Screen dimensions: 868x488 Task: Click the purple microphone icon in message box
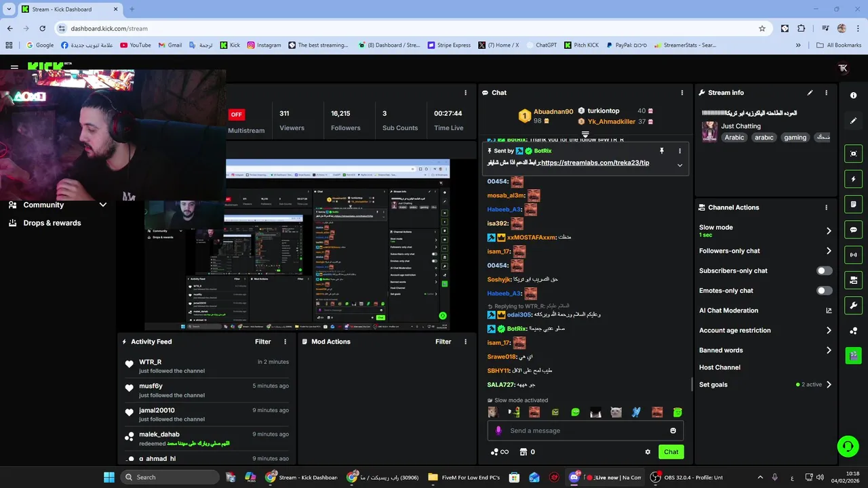click(x=498, y=430)
